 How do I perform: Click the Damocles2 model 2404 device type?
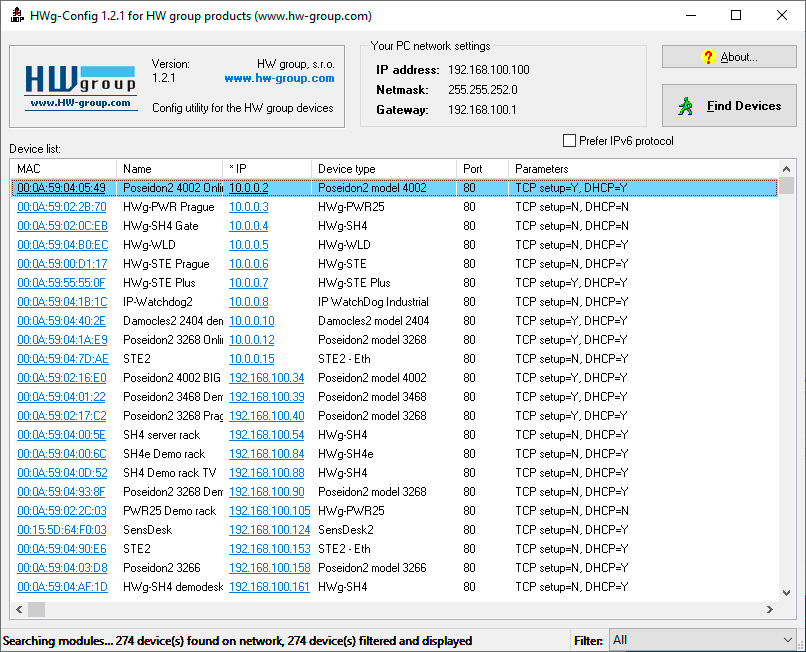(374, 321)
